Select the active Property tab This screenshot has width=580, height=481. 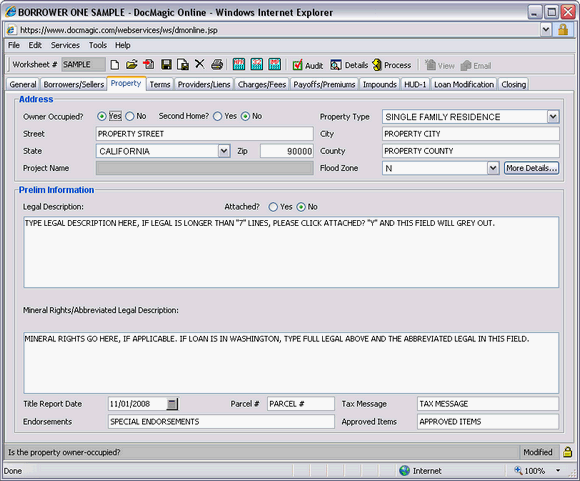pyautogui.click(x=126, y=83)
